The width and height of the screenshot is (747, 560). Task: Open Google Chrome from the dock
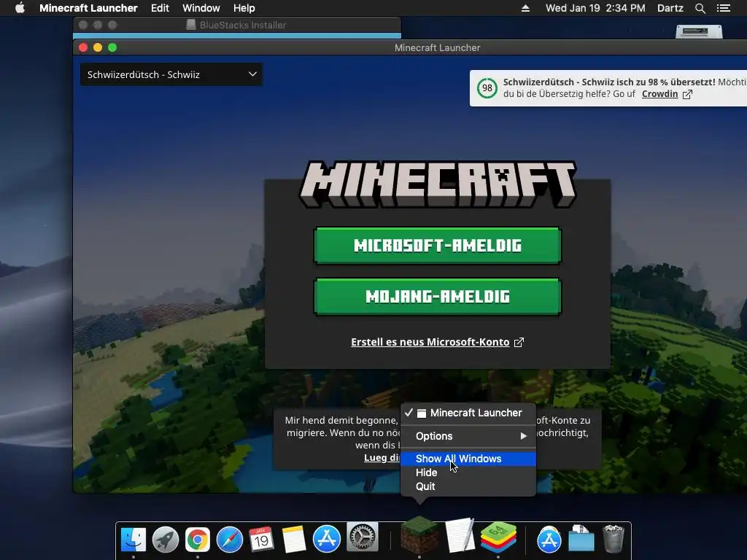tap(198, 540)
